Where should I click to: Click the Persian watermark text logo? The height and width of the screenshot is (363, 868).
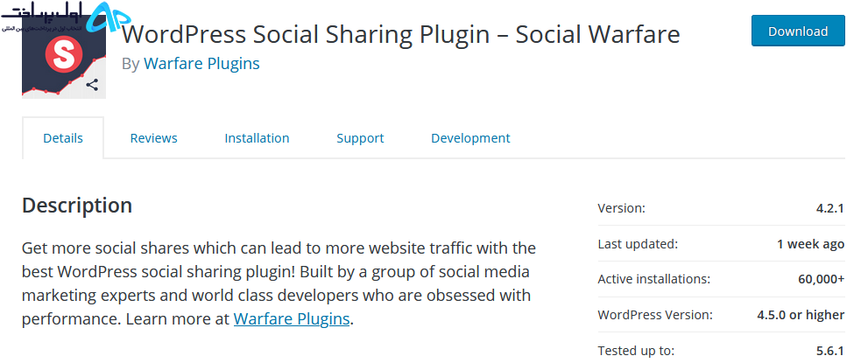tap(41, 16)
